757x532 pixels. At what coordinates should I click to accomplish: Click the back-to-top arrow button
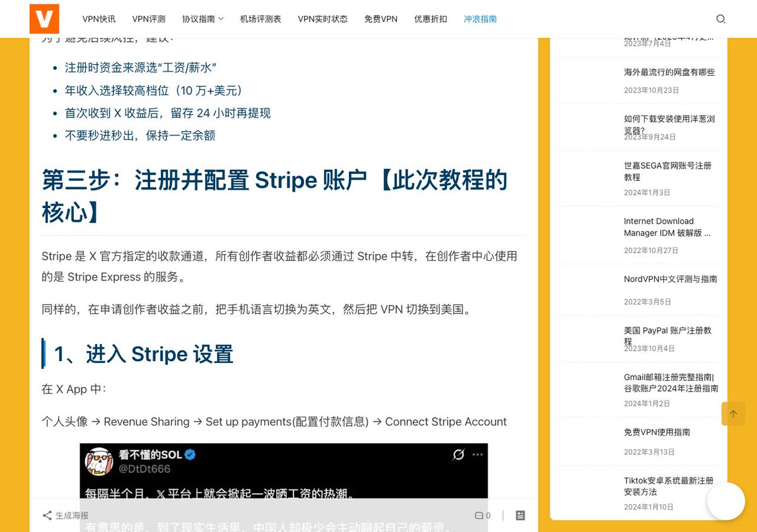733,413
